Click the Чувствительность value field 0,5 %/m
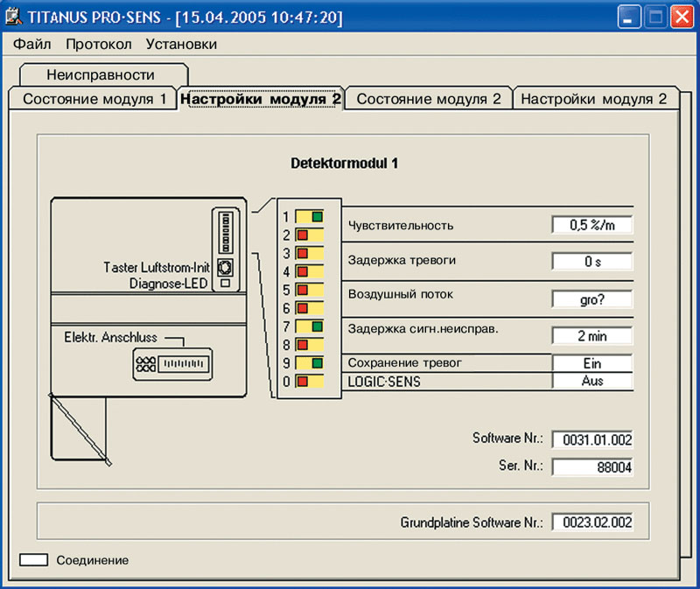 point(592,225)
